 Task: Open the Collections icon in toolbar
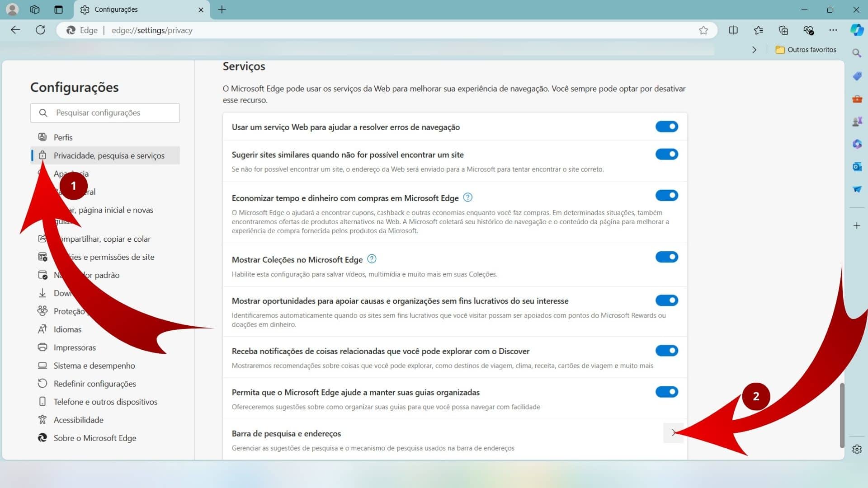pyautogui.click(x=783, y=30)
